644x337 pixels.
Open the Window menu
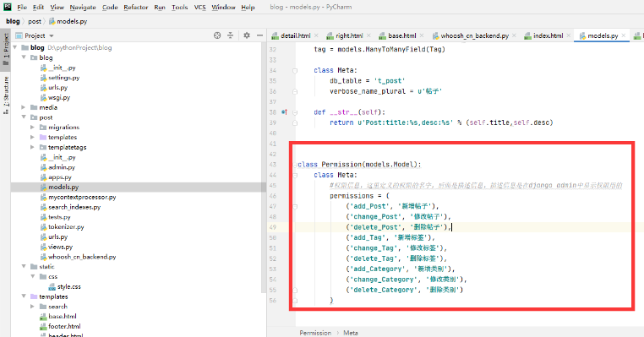[223, 7]
